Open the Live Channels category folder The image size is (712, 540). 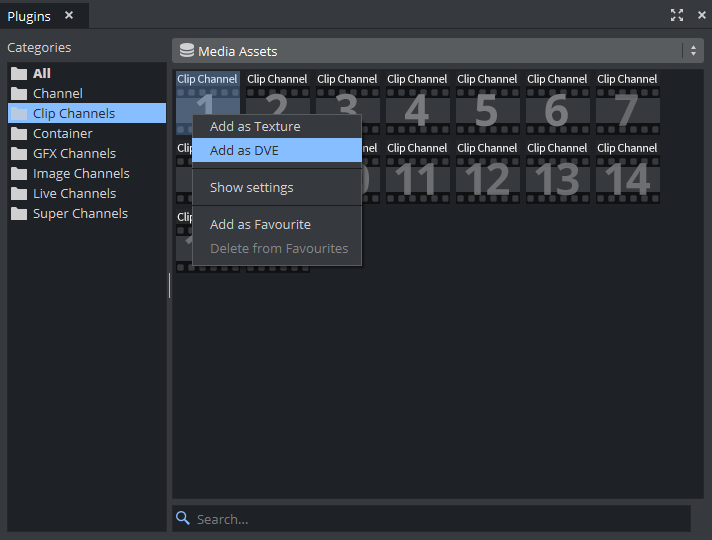coord(74,193)
